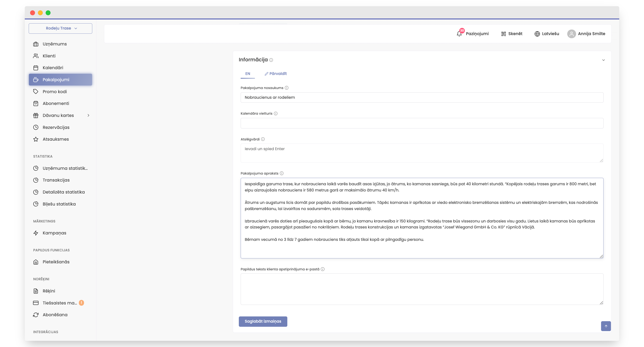The height and width of the screenshot is (347, 644).
Task: Click the Annija Smilte user avatar
Action: 572,34
